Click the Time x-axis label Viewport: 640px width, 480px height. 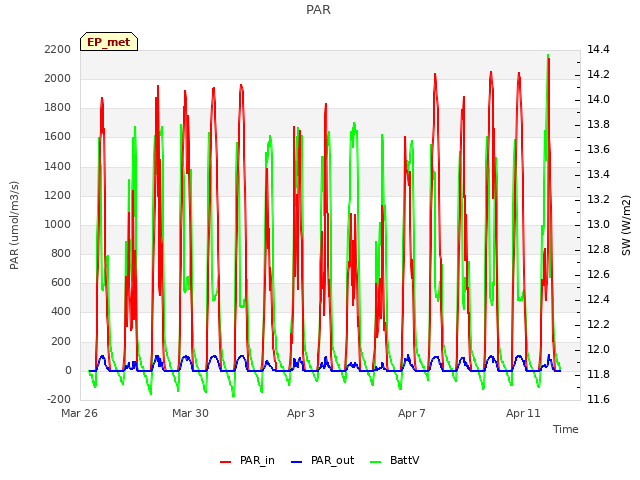tap(566, 429)
